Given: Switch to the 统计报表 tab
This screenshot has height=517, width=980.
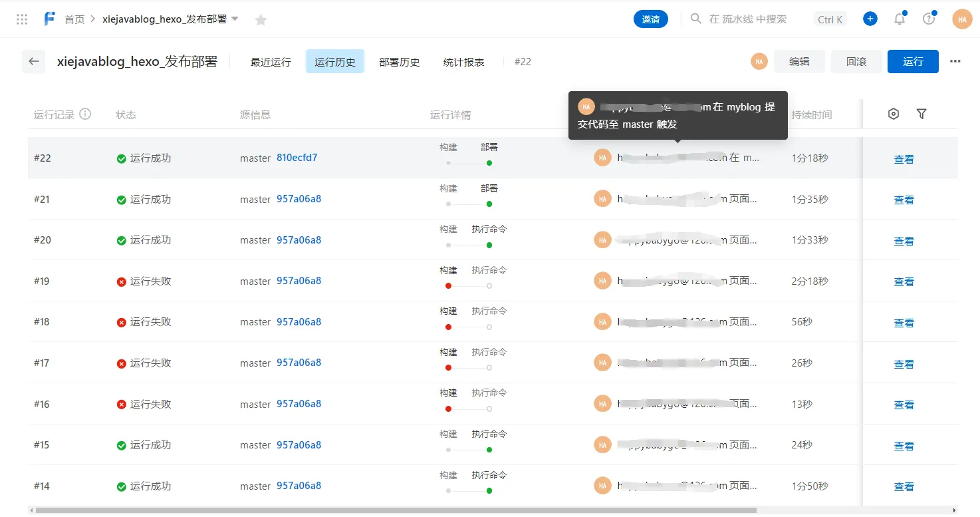Looking at the screenshot, I should click(x=463, y=61).
